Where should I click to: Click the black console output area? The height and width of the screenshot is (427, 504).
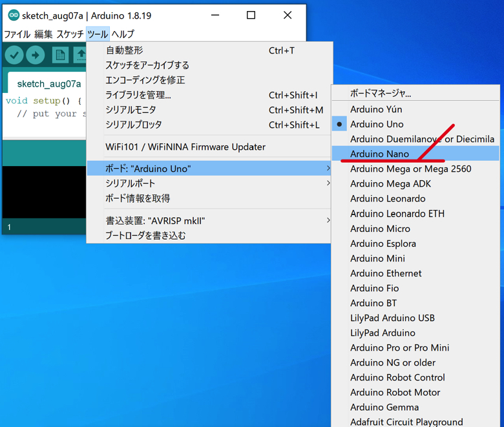coord(45,192)
